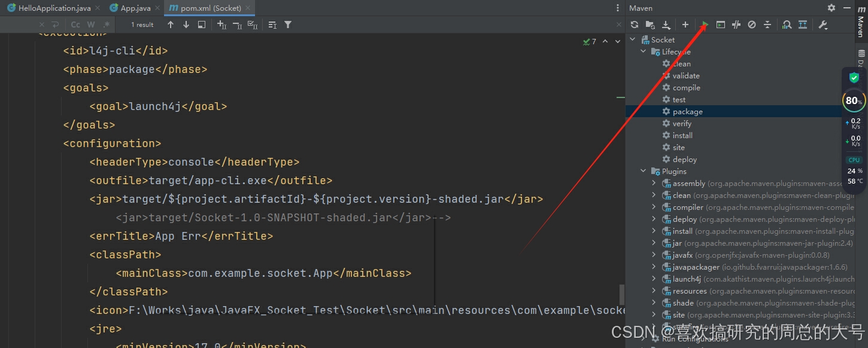
Task: Go to previous search occurrence arrow
Action: (x=171, y=25)
